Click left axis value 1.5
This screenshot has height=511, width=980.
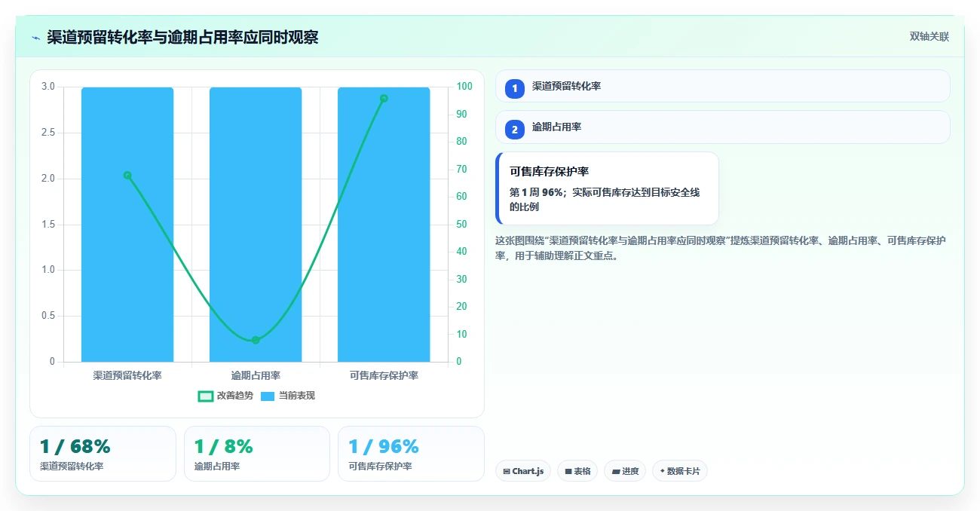pos(48,225)
